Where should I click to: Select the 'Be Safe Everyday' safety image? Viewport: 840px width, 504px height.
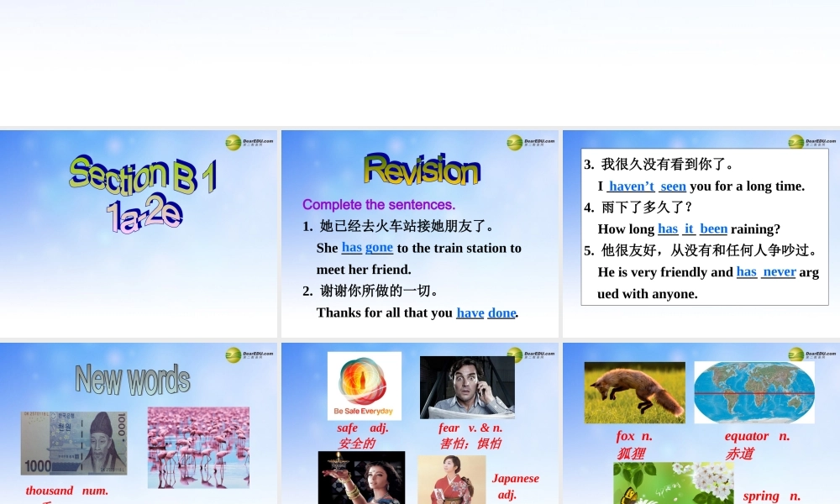click(364, 386)
